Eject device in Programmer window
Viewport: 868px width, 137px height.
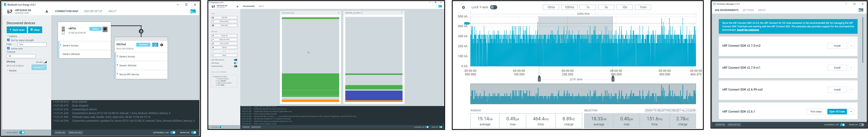point(238,6)
